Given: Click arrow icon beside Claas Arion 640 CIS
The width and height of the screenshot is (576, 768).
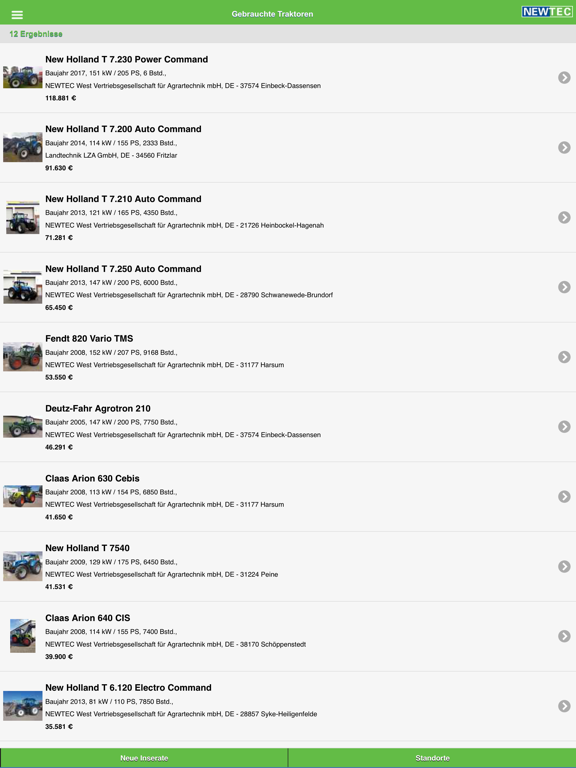Looking at the screenshot, I should pyautogui.click(x=564, y=636).
